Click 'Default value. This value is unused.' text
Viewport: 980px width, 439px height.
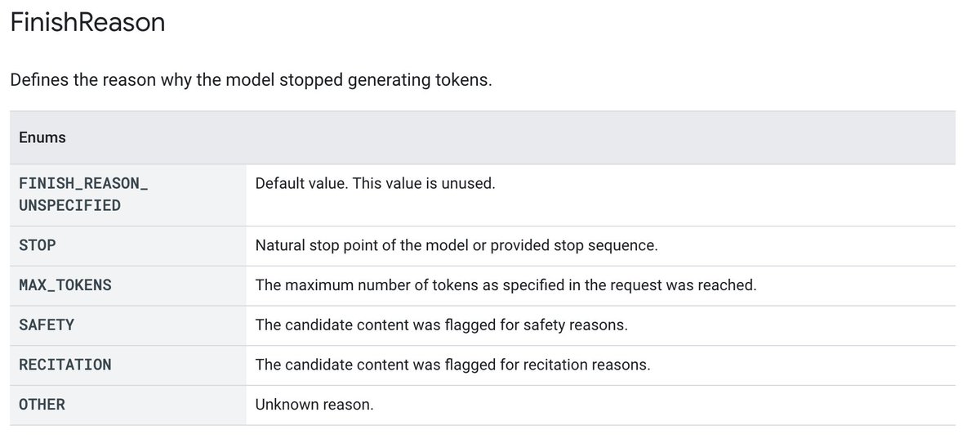pos(376,183)
